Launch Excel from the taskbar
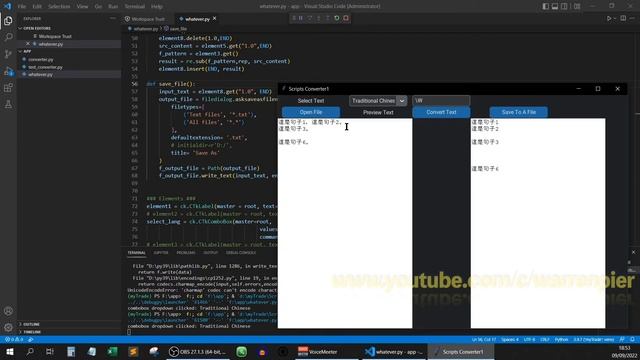 pos(113,351)
